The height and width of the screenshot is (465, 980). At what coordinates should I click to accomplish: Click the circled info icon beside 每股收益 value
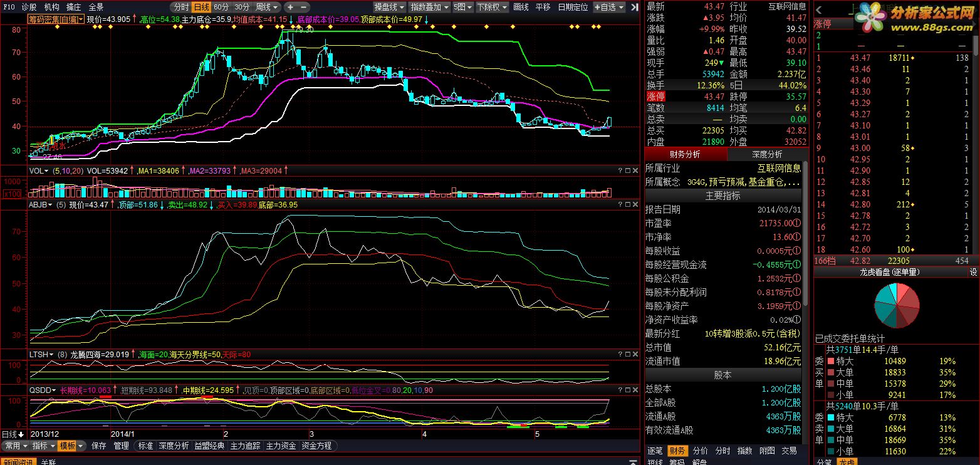pos(797,251)
